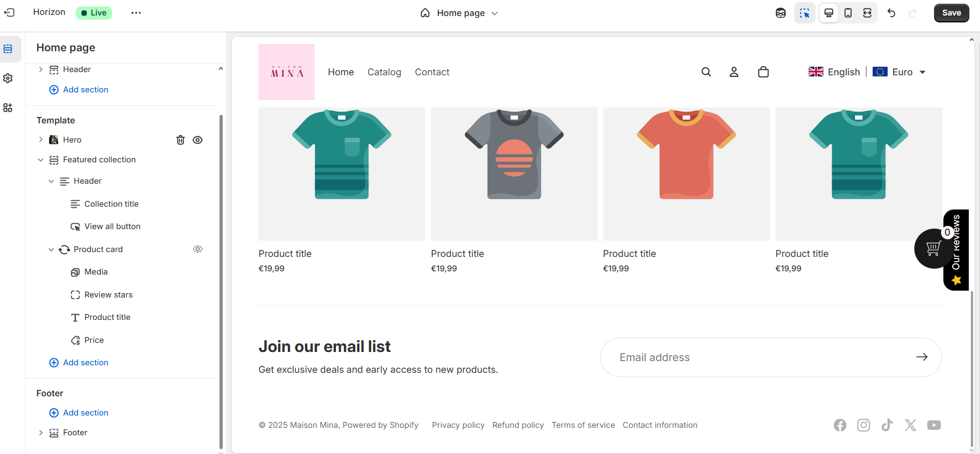The width and height of the screenshot is (980, 454).
Task: Open the floating cart widget icon
Action: point(932,249)
